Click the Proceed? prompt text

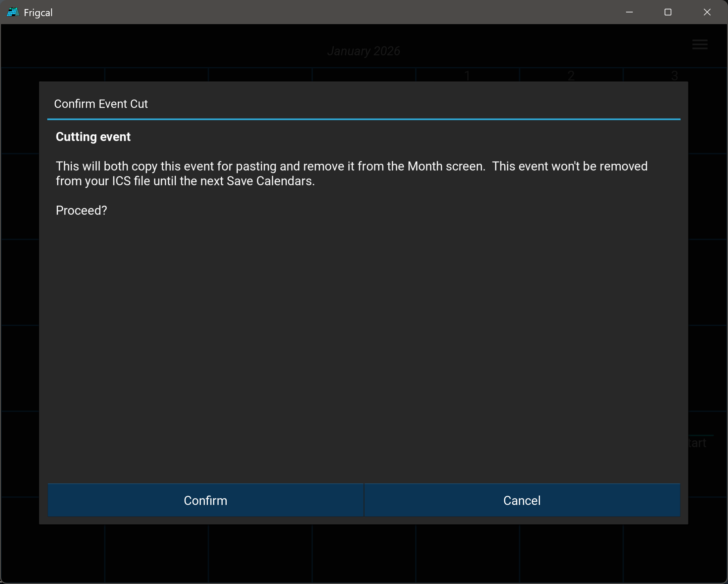81,210
